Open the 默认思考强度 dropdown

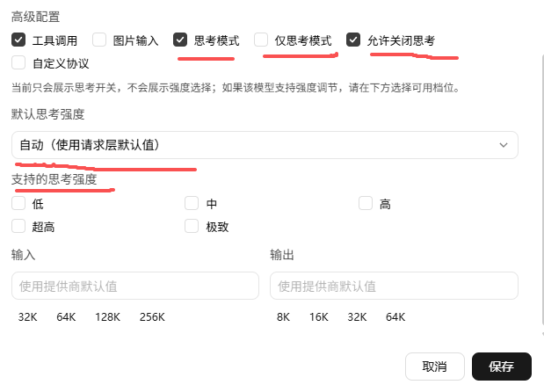click(x=265, y=145)
